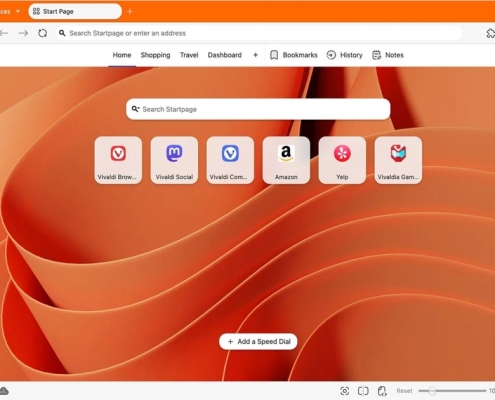Open the Travel speed dial group

[x=189, y=55]
